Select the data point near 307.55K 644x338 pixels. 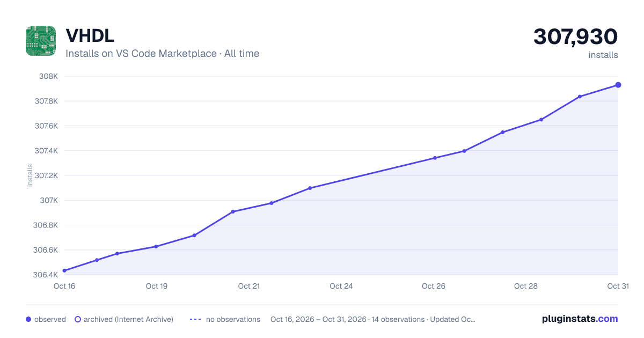pyautogui.click(x=502, y=132)
